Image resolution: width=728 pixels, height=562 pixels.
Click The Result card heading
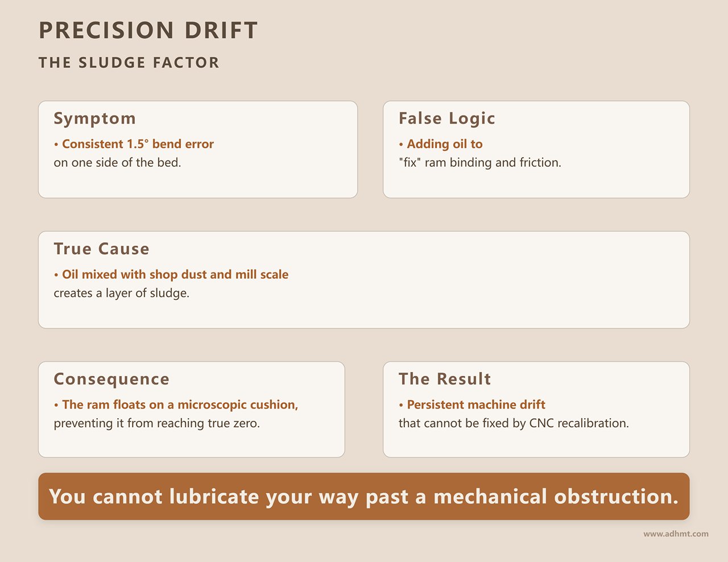click(445, 379)
